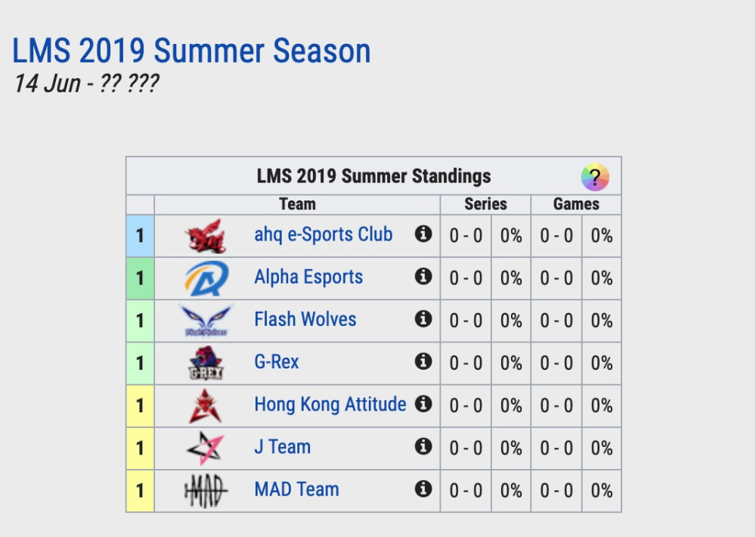Open the rainbow question mark legend icon
756x537 pixels.
pyautogui.click(x=595, y=178)
